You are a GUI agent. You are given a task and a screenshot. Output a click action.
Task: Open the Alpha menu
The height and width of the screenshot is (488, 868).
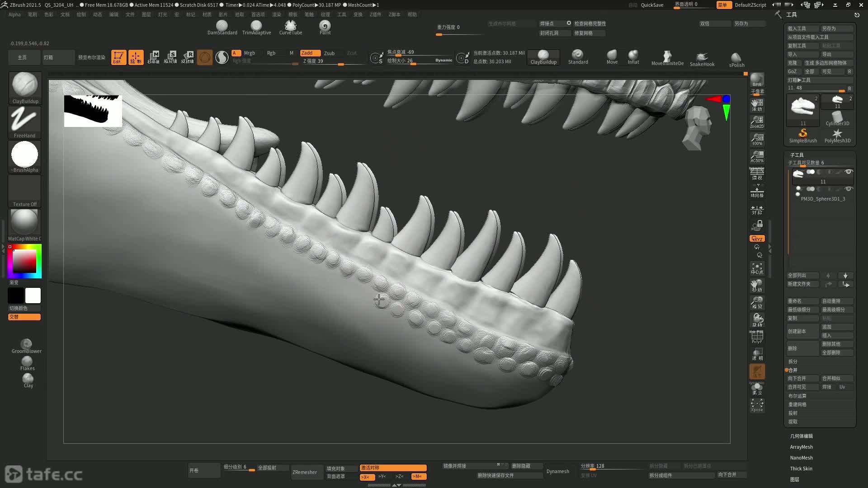point(14,14)
